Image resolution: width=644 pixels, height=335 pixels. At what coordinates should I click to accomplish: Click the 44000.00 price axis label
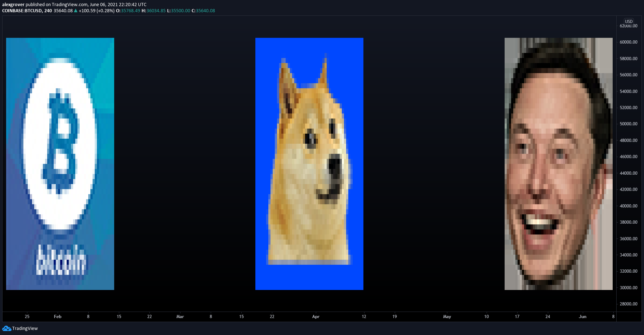click(629, 173)
